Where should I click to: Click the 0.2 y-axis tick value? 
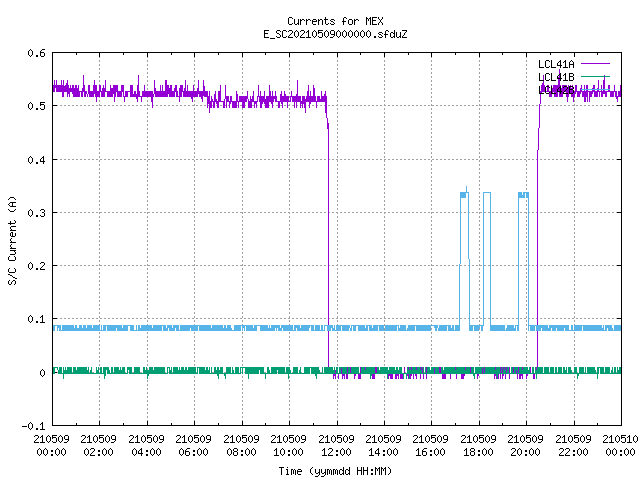[x=36, y=266]
